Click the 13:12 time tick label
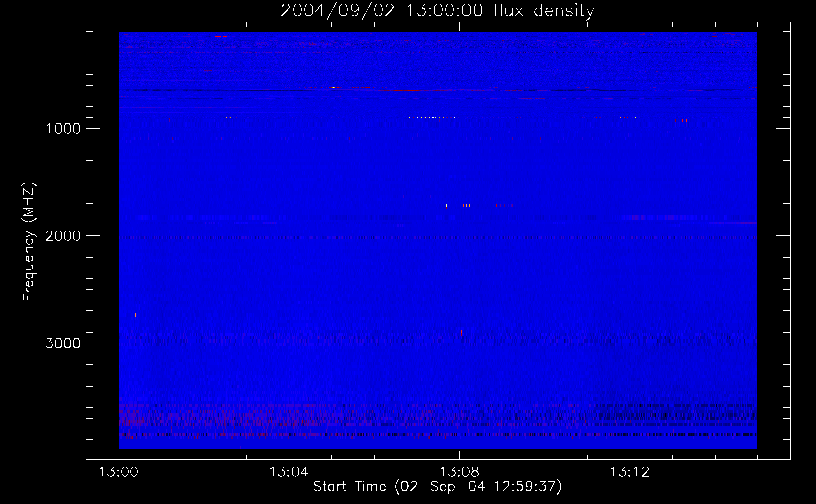Image resolution: width=816 pixels, height=504 pixels. point(630,472)
